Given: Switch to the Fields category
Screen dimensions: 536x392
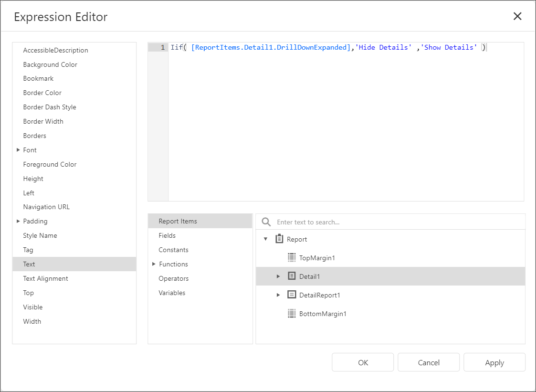Looking at the screenshot, I should click(167, 235).
